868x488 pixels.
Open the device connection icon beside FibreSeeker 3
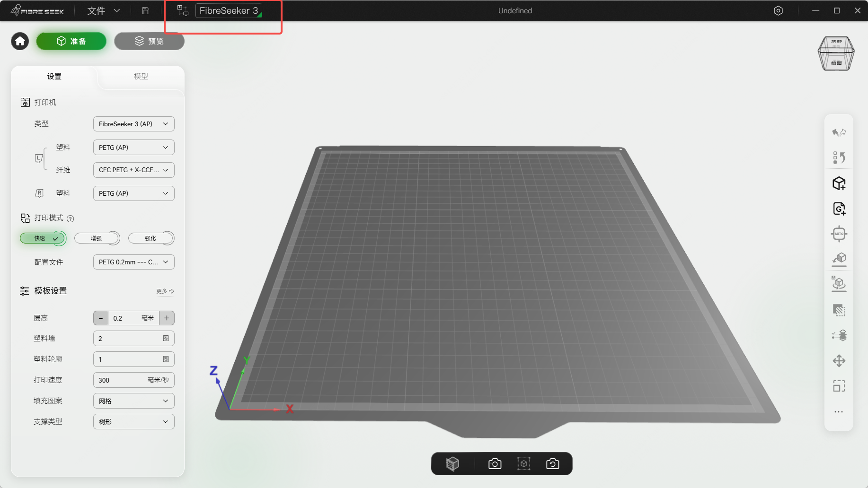tap(183, 10)
